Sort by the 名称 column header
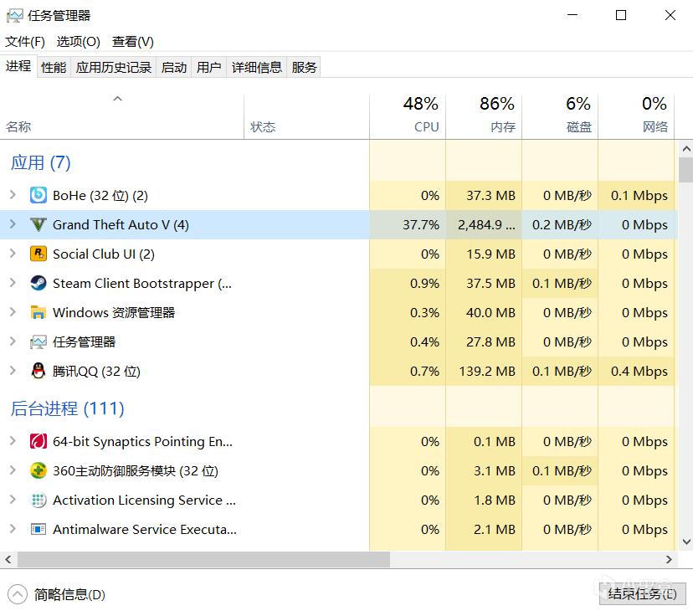Image resolution: width=693 pixels, height=616 pixels. (122, 116)
